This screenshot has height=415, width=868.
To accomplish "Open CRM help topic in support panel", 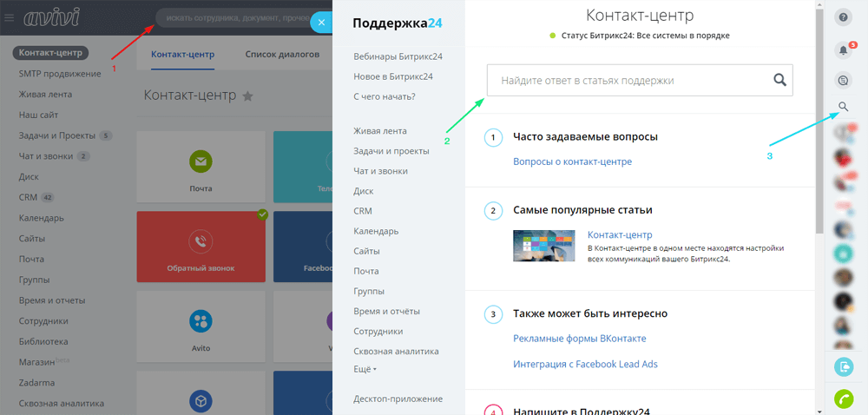I will pos(363,211).
